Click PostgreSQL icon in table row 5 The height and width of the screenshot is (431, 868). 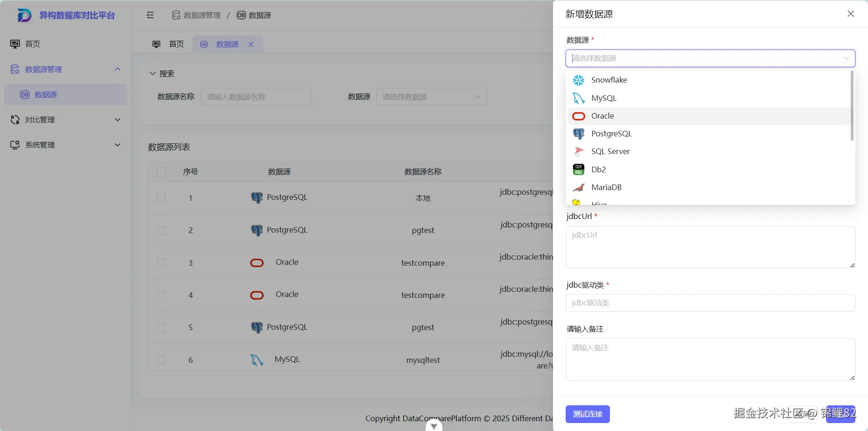point(257,327)
